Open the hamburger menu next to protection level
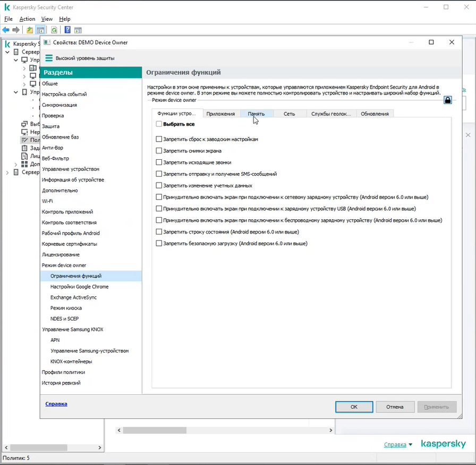476x465 pixels. (x=49, y=58)
